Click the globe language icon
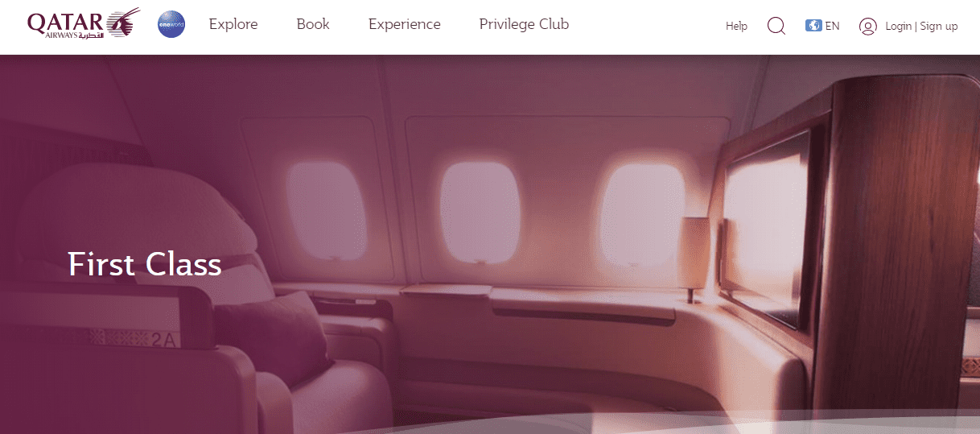The image size is (980, 434). (x=813, y=26)
